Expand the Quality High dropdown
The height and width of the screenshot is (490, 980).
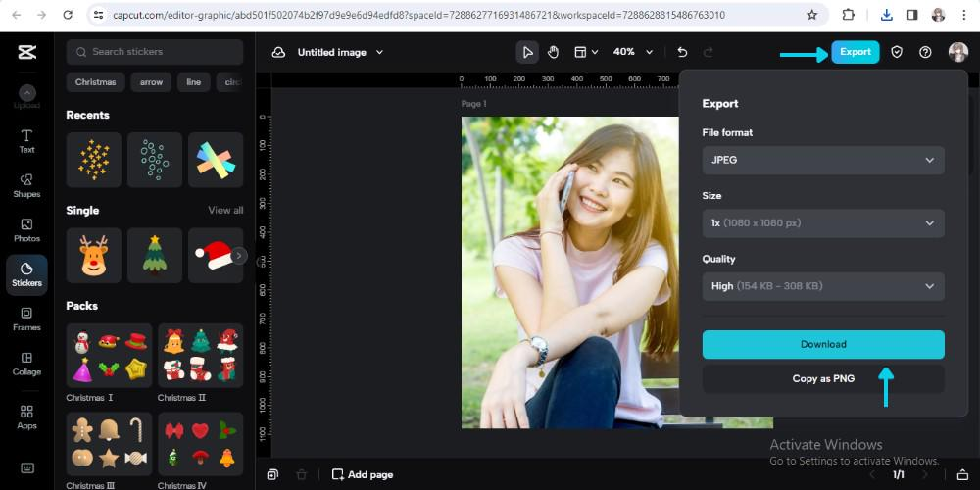coord(823,286)
